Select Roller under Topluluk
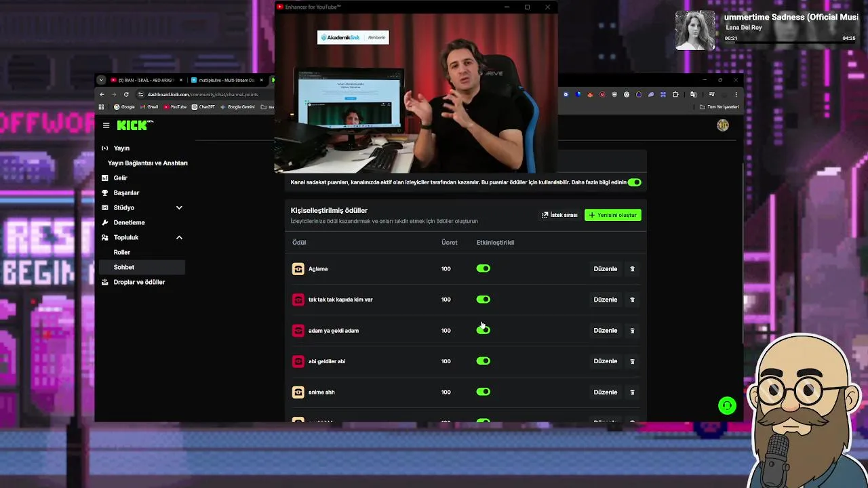 tap(142, 252)
